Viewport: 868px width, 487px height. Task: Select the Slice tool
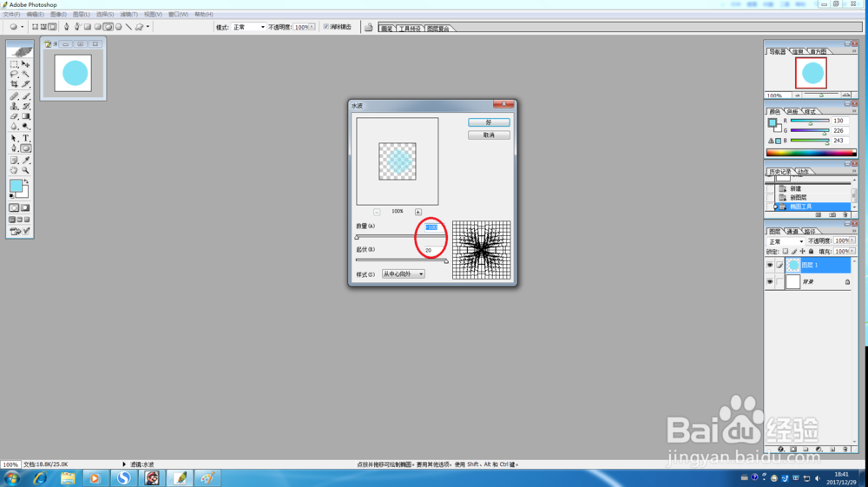click(x=25, y=84)
